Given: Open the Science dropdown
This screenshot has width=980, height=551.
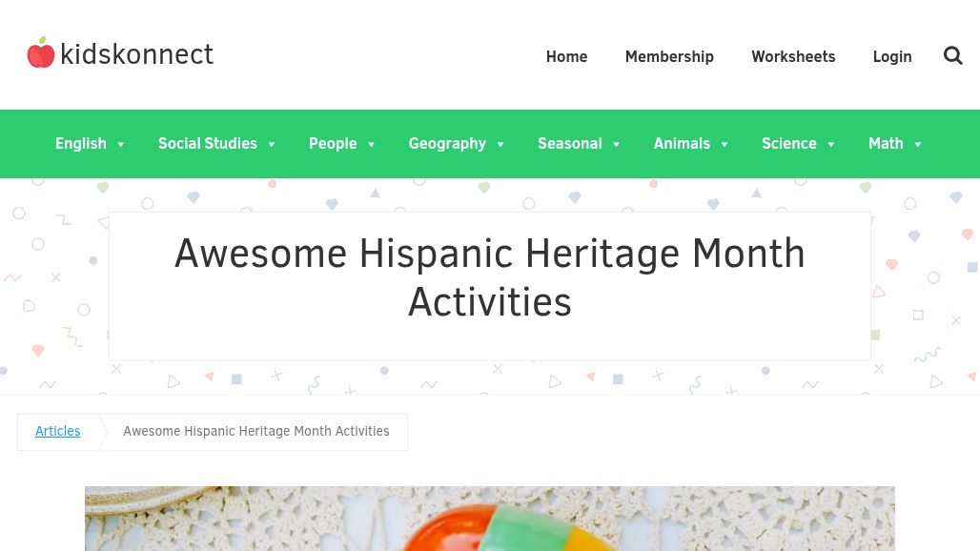Looking at the screenshot, I should pos(788,144).
